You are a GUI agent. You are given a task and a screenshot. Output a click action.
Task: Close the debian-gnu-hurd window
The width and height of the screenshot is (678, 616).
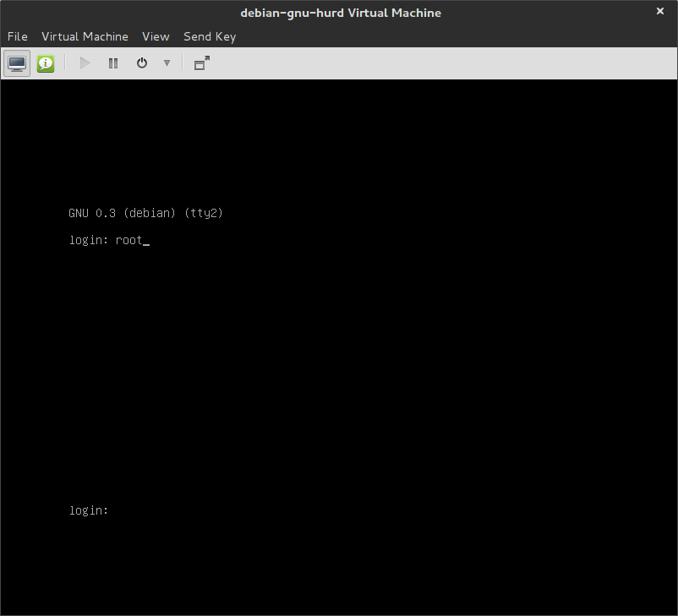[660, 12]
